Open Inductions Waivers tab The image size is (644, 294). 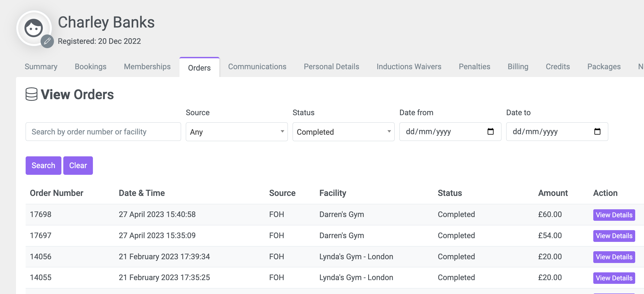coord(409,67)
